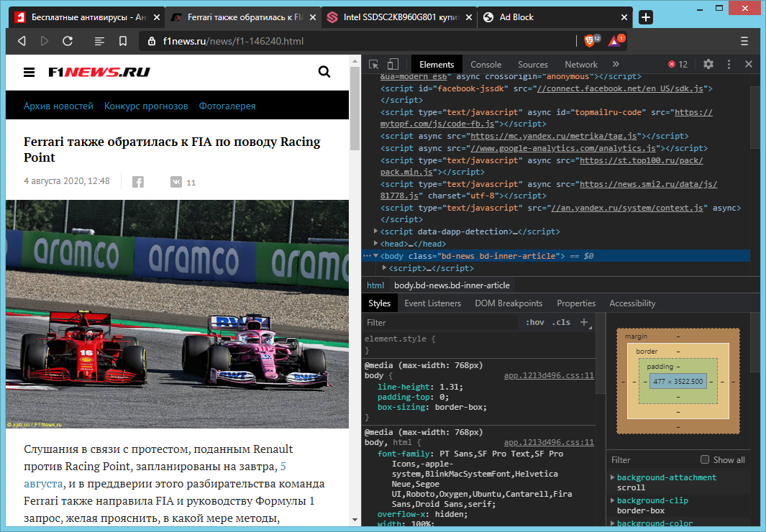Screen dimensions: 766x532
Task: Enable the Show all checkbox
Action: (705, 460)
